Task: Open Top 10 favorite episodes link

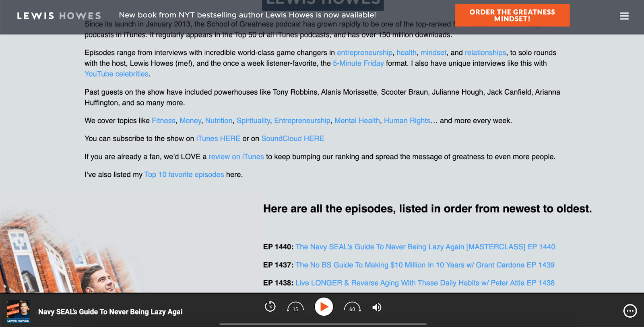Action: pos(184,175)
